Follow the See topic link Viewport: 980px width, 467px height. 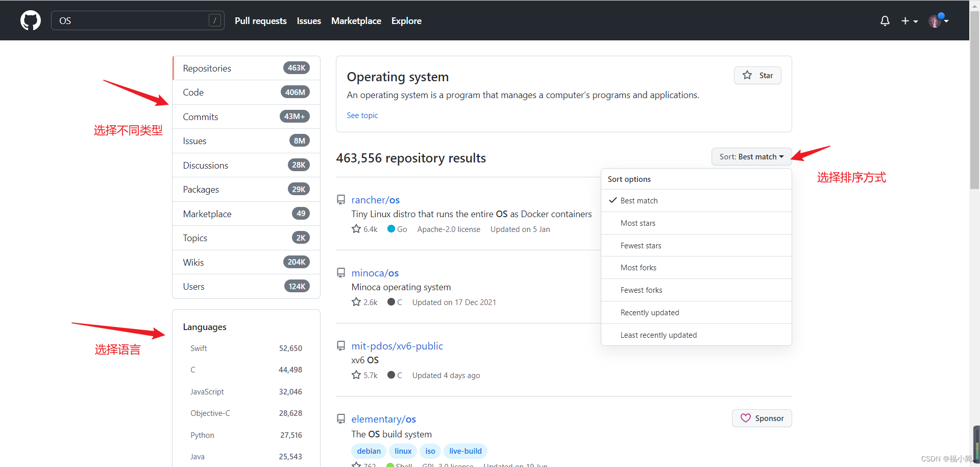(x=362, y=115)
